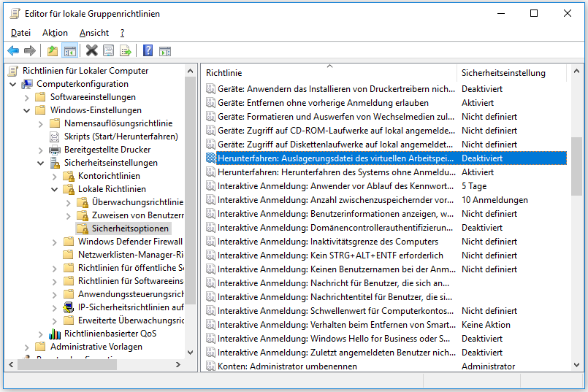Open Properties via the toolbar icon
This screenshot has width=588, height=392.
(109, 50)
